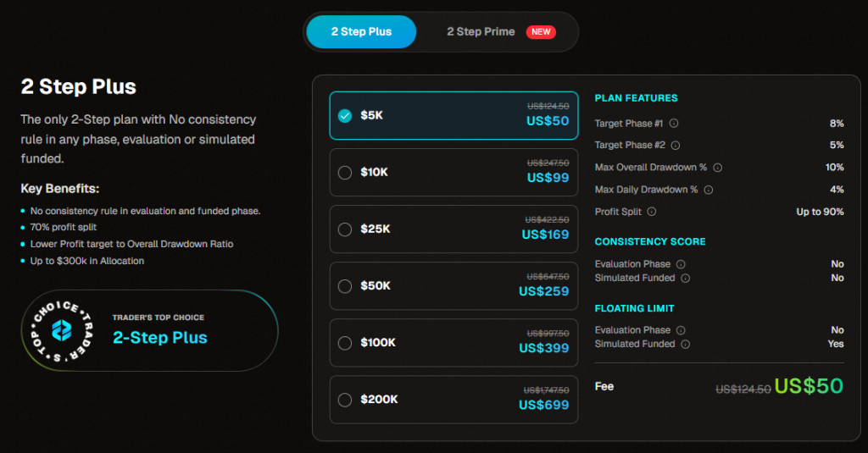The image size is (868, 453).
Task: Click Consistency Score Evaluation Phase info icon
Action: click(680, 264)
